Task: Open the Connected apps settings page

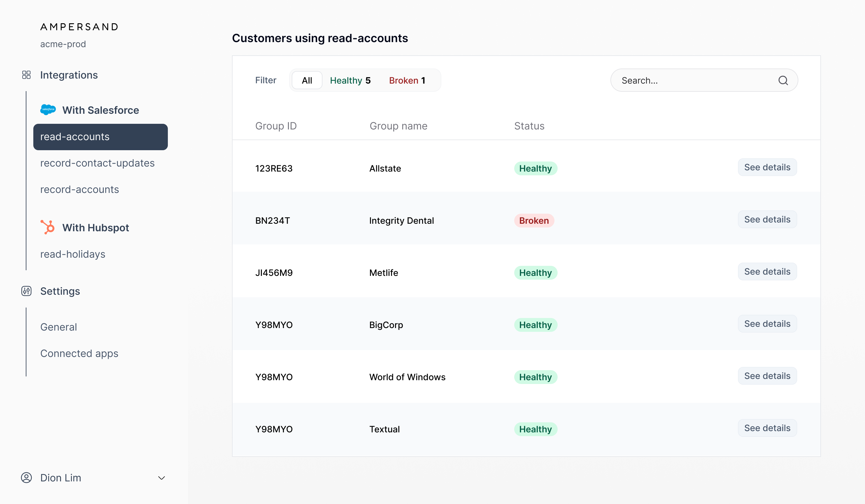Action: tap(79, 353)
